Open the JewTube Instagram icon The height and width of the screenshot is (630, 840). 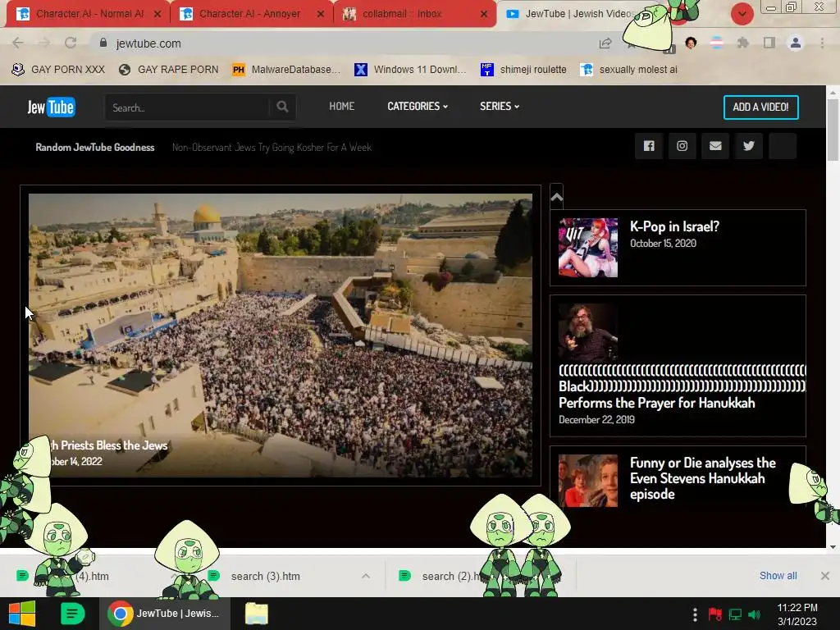click(x=682, y=146)
